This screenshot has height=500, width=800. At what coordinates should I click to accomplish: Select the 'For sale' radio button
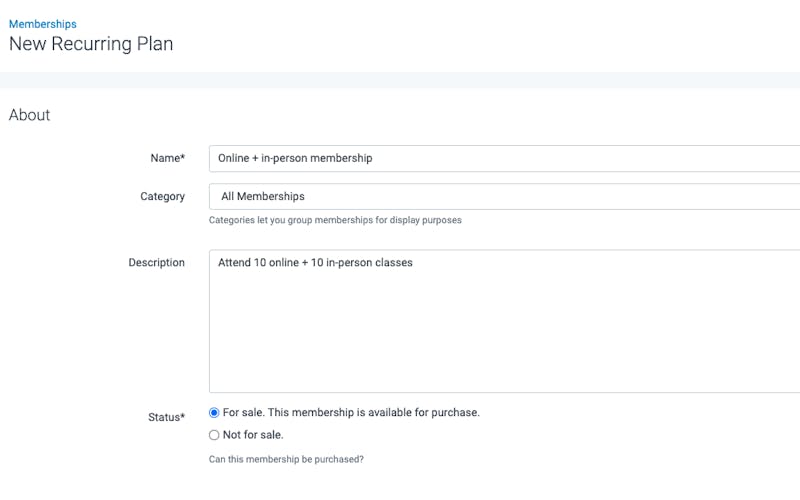click(214, 412)
